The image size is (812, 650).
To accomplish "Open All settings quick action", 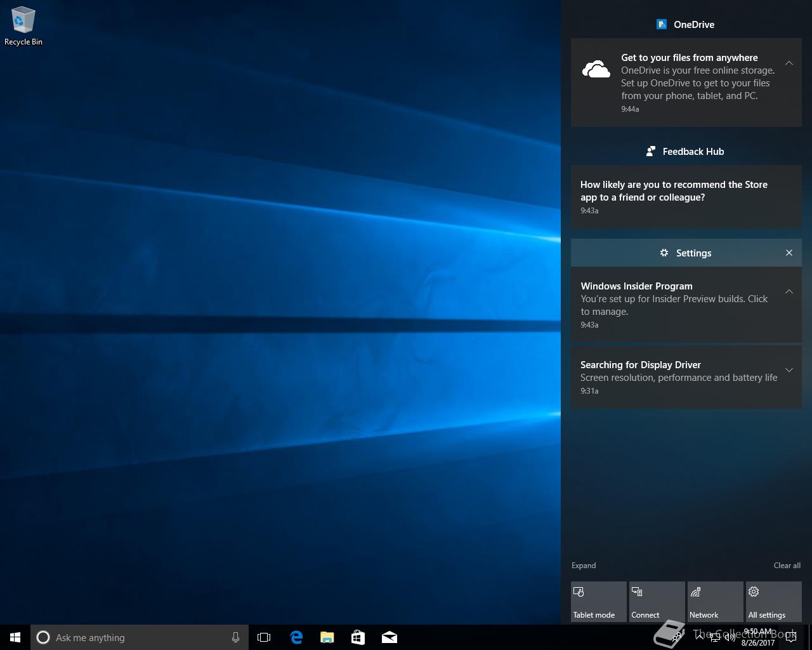I will 773,602.
